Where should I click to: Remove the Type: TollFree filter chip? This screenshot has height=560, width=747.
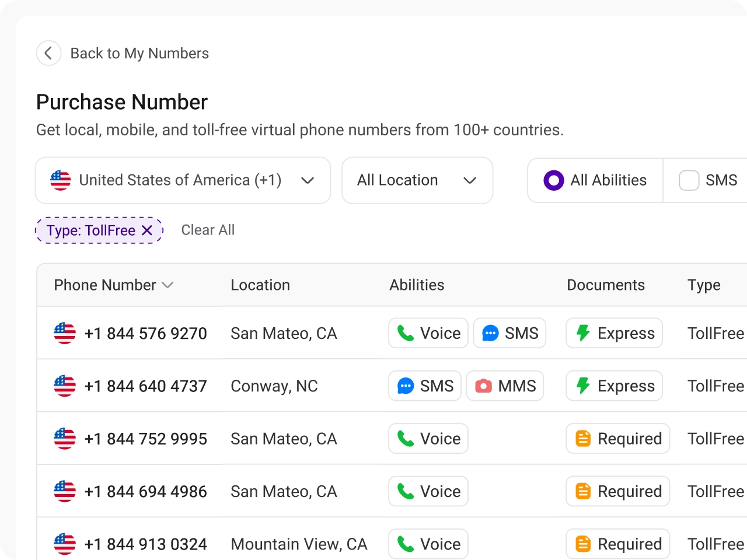pyautogui.click(x=147, y=230)
